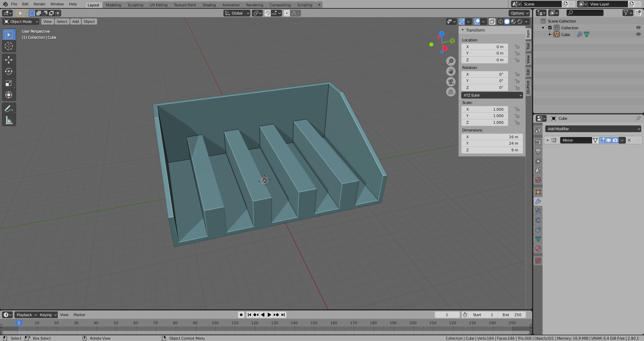The height and width of the screenshot is (341, 644).
Task: Select the Move tool in toolbar
Action: click(x=9, y=60)
